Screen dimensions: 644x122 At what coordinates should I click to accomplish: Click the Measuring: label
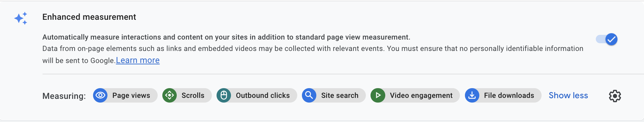(64, 96)
